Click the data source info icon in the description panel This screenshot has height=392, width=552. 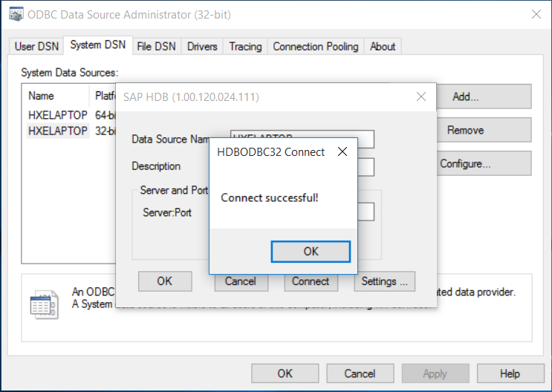pos(44,304)
